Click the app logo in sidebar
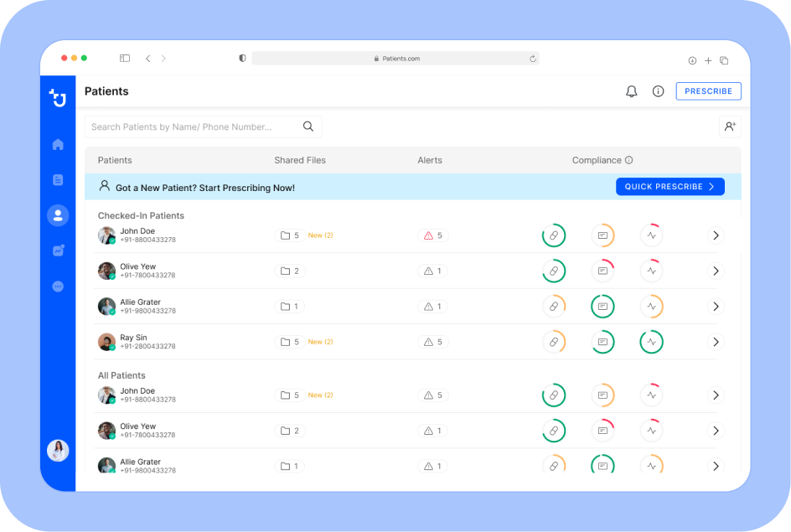The width and height of the screenshot is (791, 532). coord(58,97)
